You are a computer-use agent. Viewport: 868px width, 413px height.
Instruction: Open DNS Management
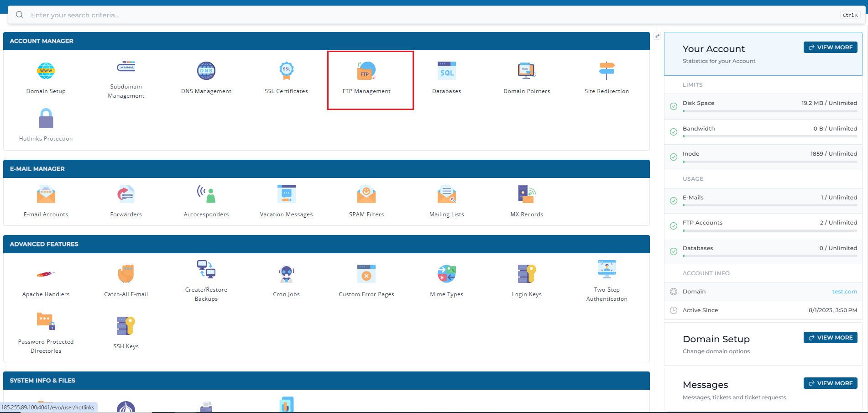pyautogui.click(x=206, y=71)
